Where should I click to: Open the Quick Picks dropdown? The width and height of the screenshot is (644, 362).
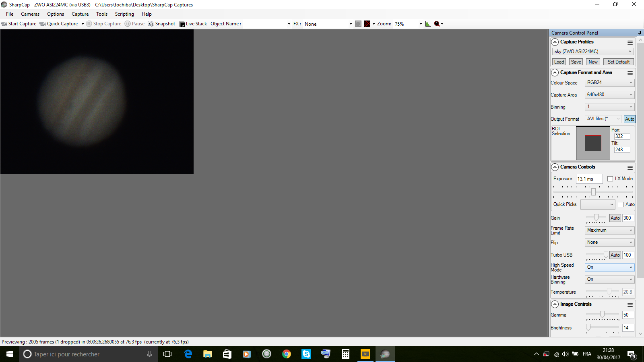coord(598,204)
